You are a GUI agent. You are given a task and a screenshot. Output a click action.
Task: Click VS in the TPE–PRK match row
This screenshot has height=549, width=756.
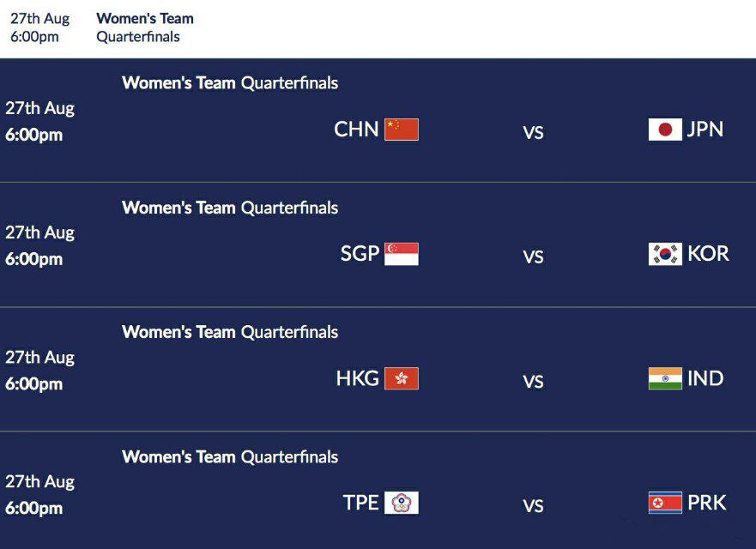533,506
